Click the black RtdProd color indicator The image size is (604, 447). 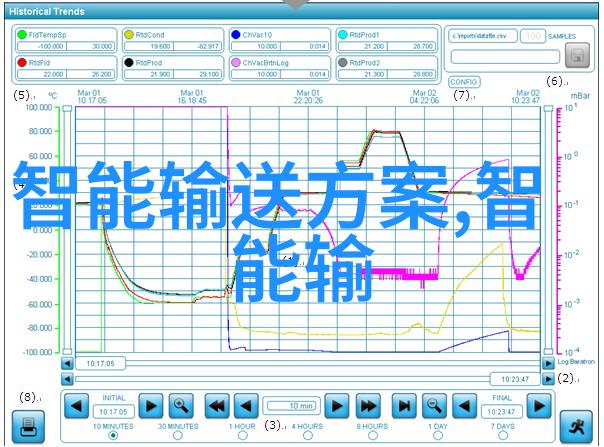[129, 62]
